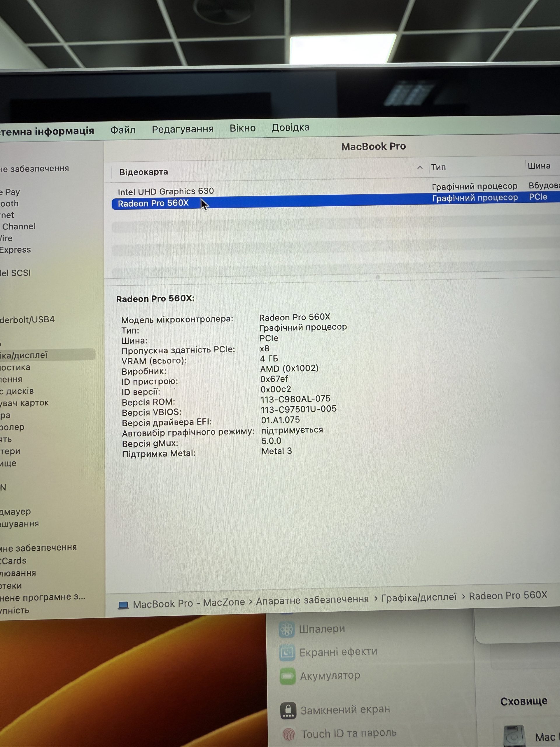560x747 pixels.
Task: Open the Системна інформація app menu
Action: (47, 131)
